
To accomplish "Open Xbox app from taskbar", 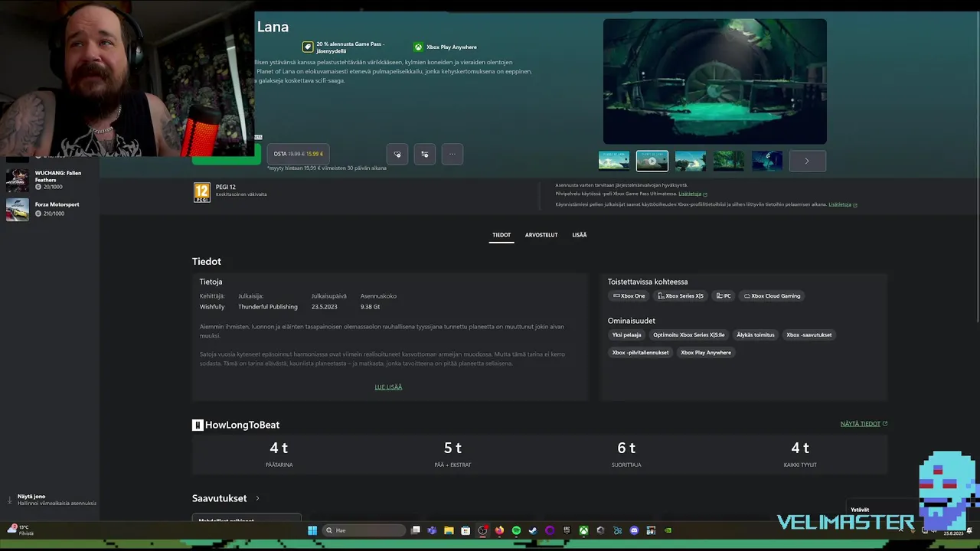I will 583,530.
